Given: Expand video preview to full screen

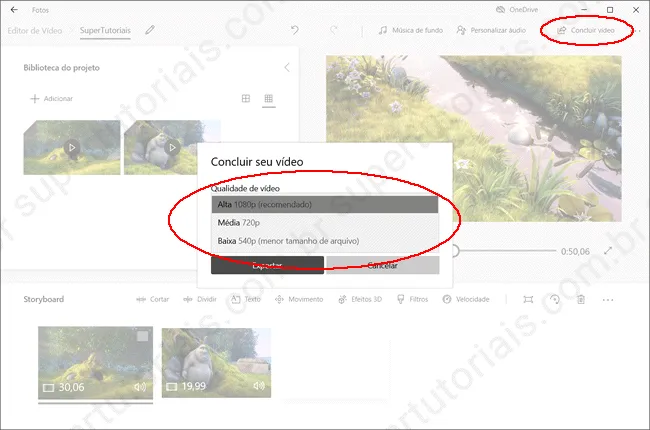Looking at the screenshot, I should coord(608,251).
